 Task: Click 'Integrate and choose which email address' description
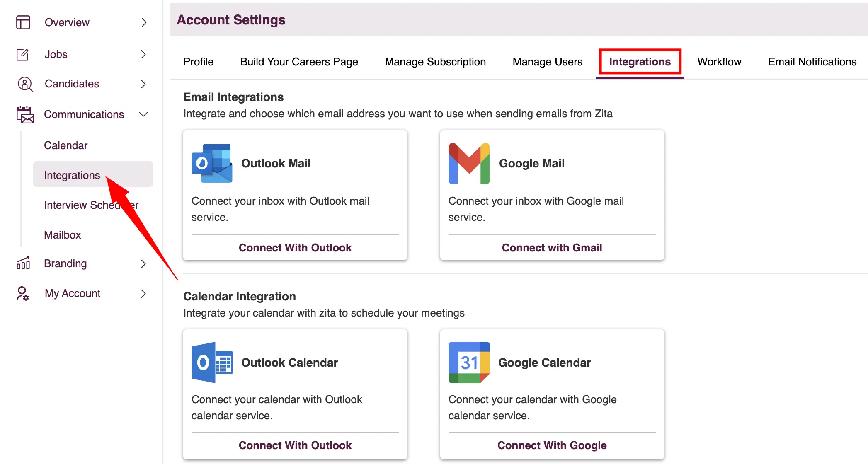[398, 114]
